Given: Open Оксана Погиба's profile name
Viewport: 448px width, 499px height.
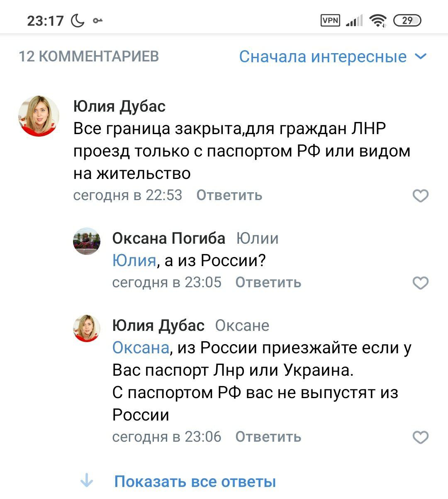Looking at the screenshot, I should [168, 238].
